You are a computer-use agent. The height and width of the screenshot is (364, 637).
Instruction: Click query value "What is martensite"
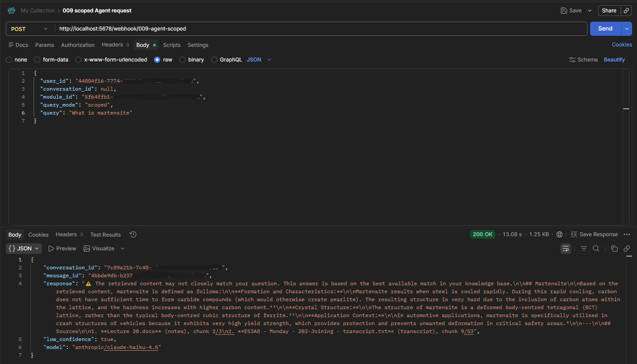(x=100, y=113)
